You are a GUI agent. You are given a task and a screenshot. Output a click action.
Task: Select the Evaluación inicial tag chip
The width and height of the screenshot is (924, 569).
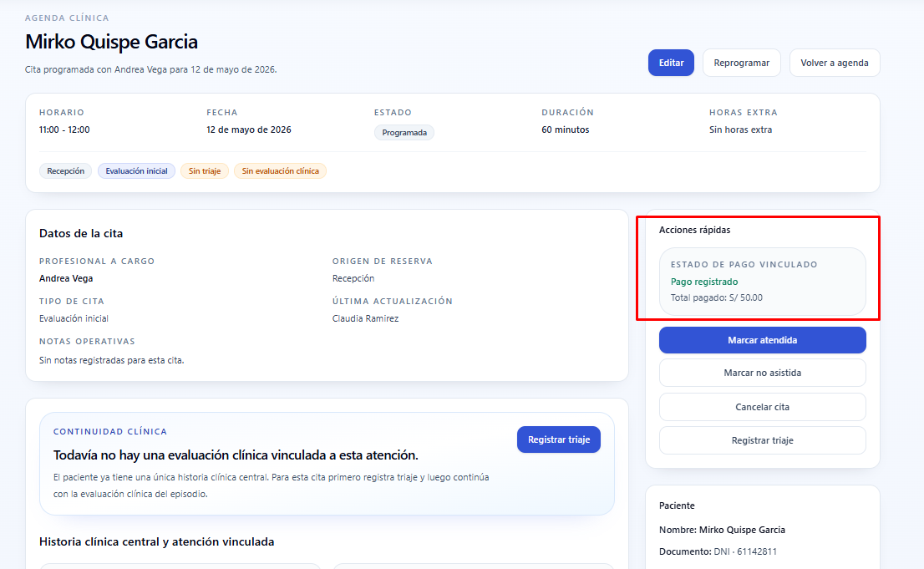click(x=137, y=171)
